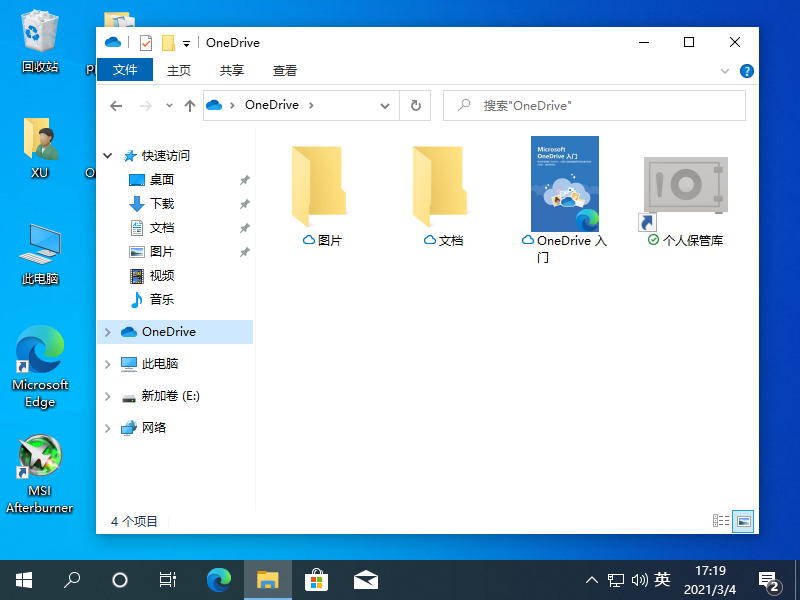Expand 此电脑 in navigation pane
800x600 pixels.
[108, 363]
